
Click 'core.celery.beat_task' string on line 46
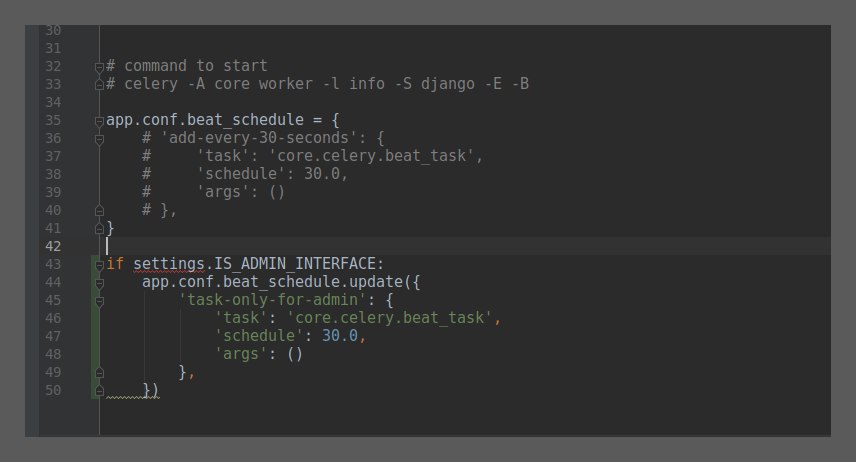[x=390, y=318]
